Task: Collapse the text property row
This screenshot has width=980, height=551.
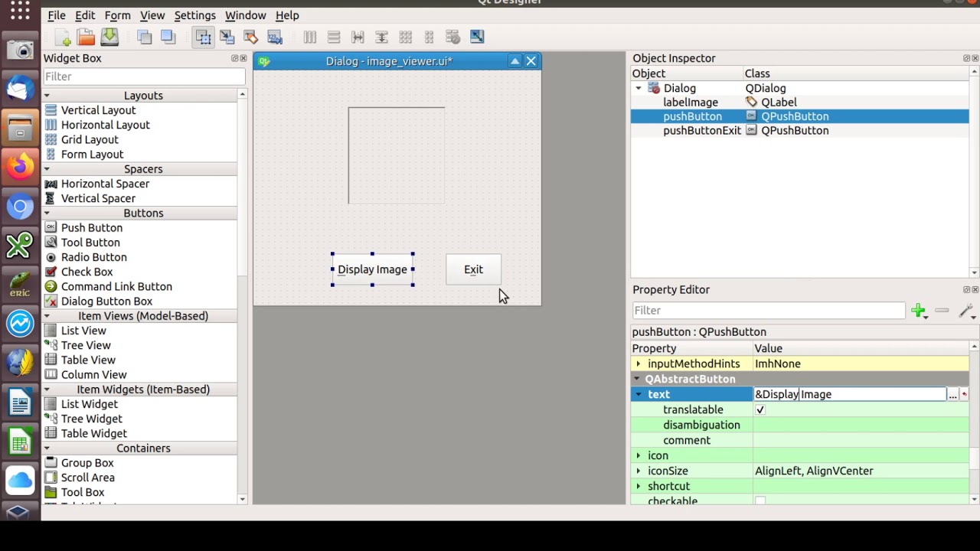Action: pos(639,394)
